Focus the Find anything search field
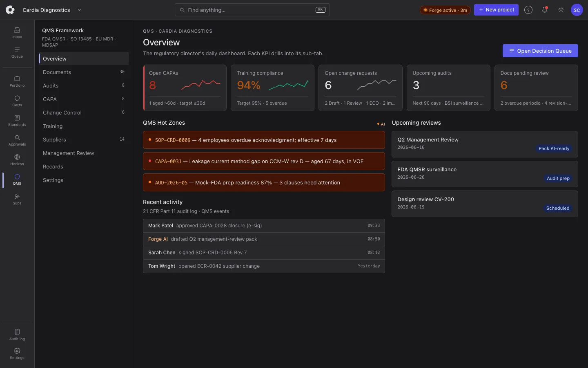 coord(252,10)
